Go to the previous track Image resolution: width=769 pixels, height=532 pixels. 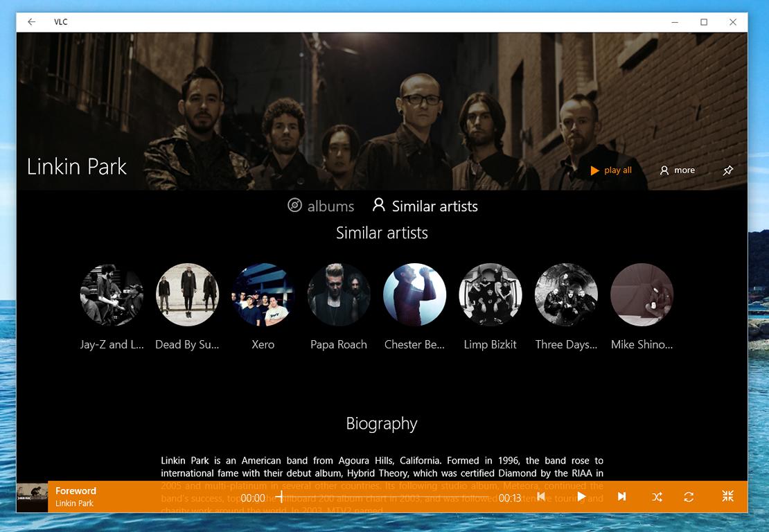(x=541, y=496)
